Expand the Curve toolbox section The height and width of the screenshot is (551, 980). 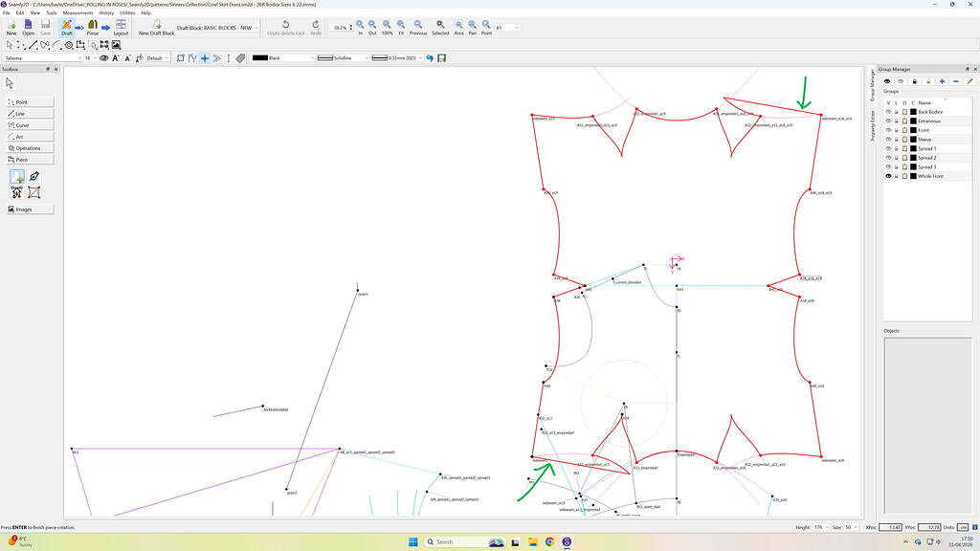tap(29, 125)
